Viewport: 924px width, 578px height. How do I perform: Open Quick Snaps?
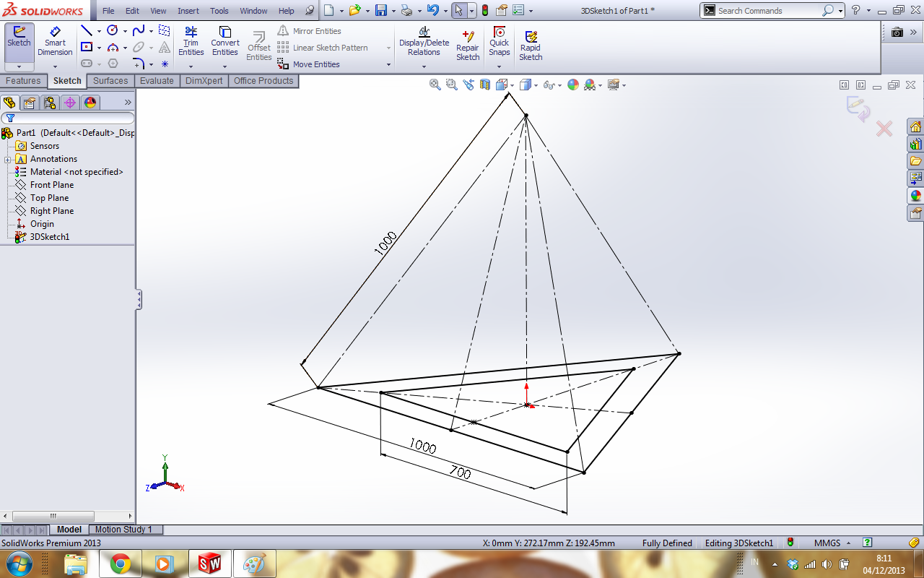click(499, 42)
